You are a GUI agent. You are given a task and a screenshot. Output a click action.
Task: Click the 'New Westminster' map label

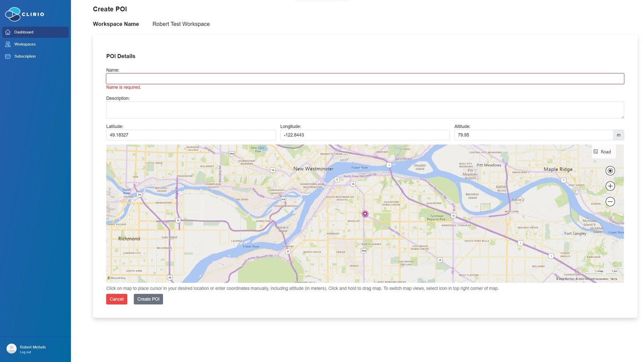(314, 169)
